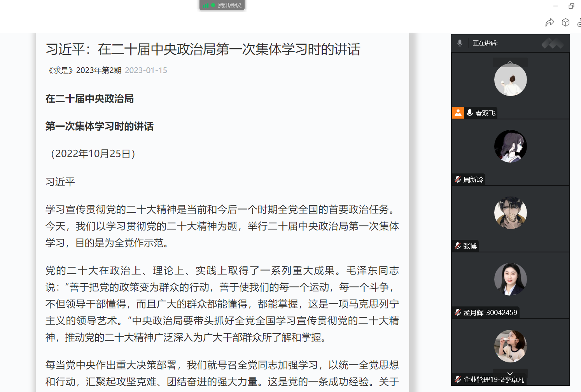The image size is (581, 392).
Task: Click the《求是》2023年第2期 source text
Action: 84,70
